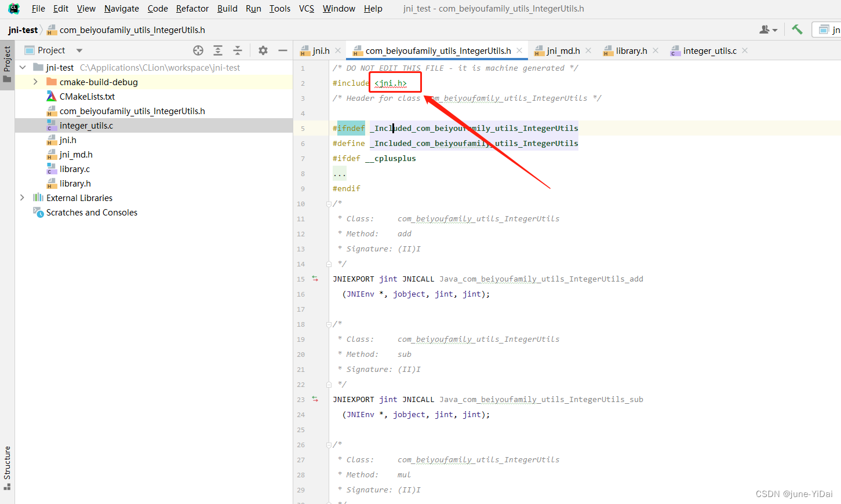Click the run configuration selector box
841x504 pixels.
click(x=827, y=30)
